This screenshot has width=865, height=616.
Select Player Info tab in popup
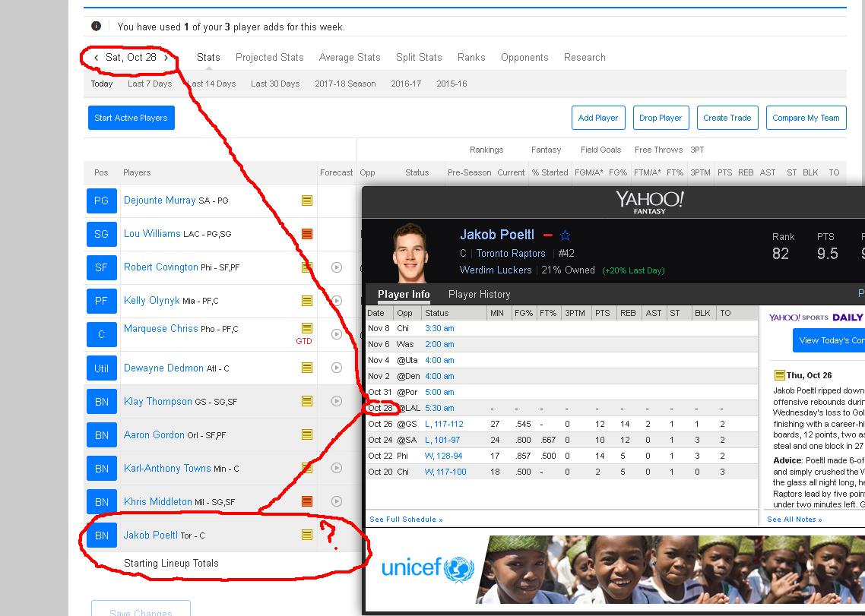[x=404, y=295]
